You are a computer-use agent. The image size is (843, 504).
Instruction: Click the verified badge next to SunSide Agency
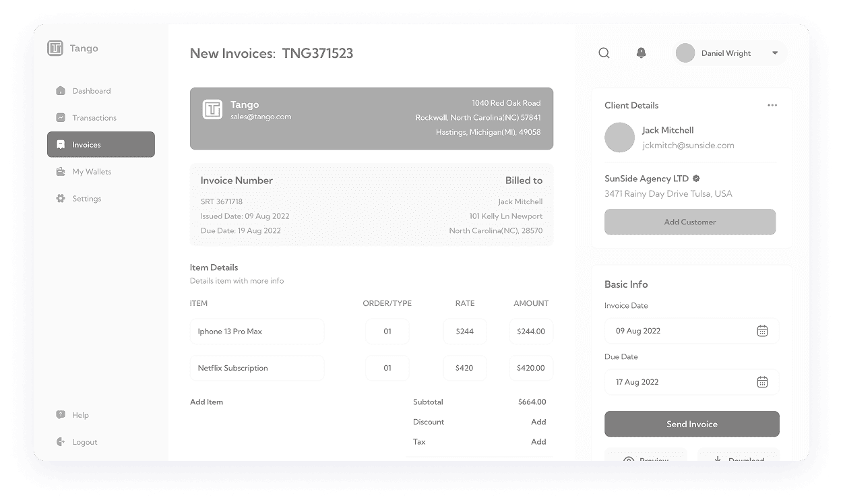click(696, 179)
